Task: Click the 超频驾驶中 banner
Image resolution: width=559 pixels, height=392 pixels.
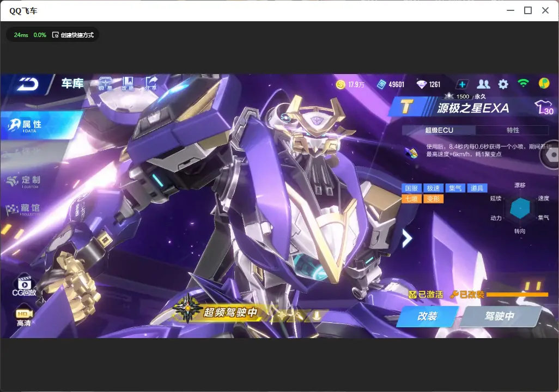Action: pos(230,313)
